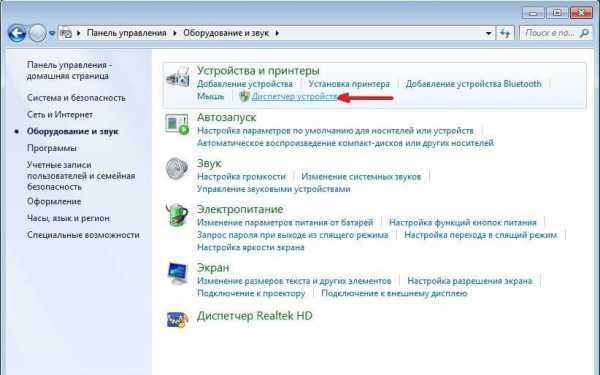Click Добавление устройства Bluetooth link
Screen dimensions: 600x375
[473, 84]
